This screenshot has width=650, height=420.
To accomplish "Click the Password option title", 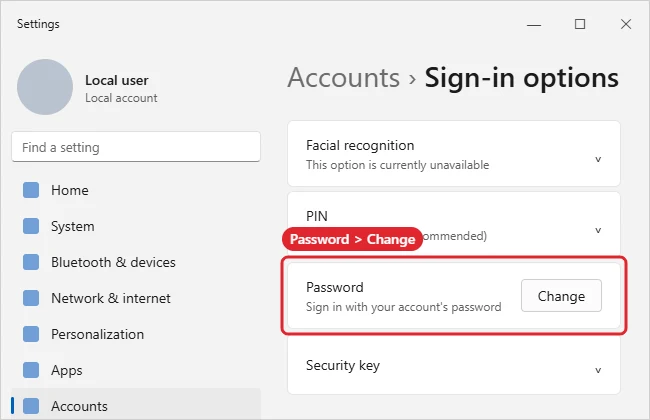I will pyautogui.click(x=335, y=287).
